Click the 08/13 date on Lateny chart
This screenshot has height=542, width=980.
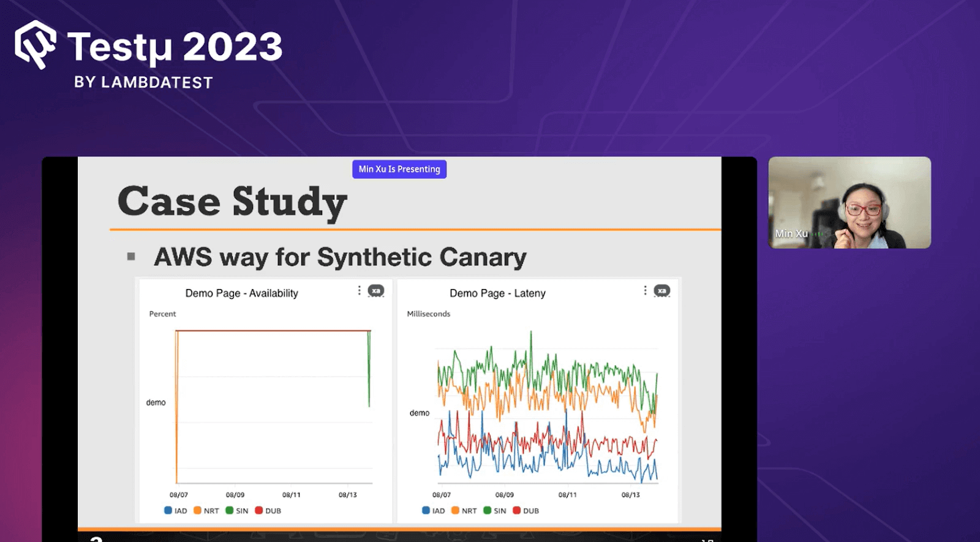(631, 495)
